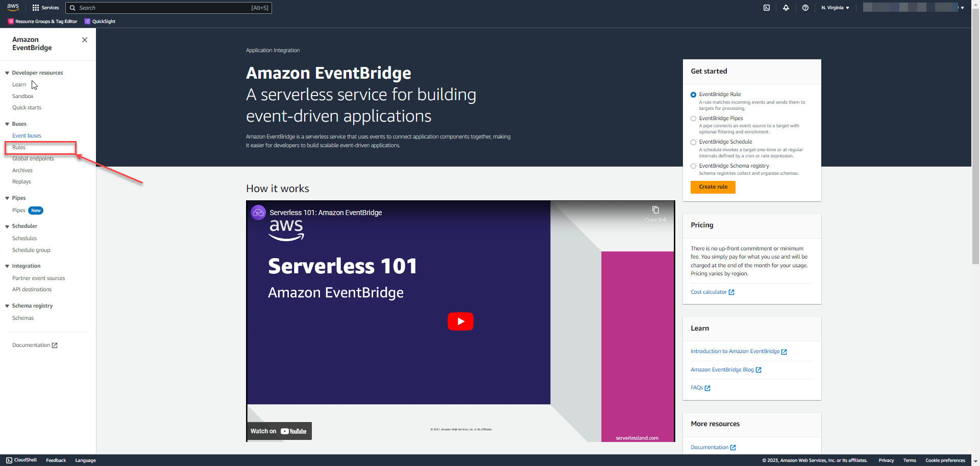Open the CloudShell icon in the footer
Image resolution: width=980 pixels, height=466 pixels.
pyautogui.click(x=9, y=460)
